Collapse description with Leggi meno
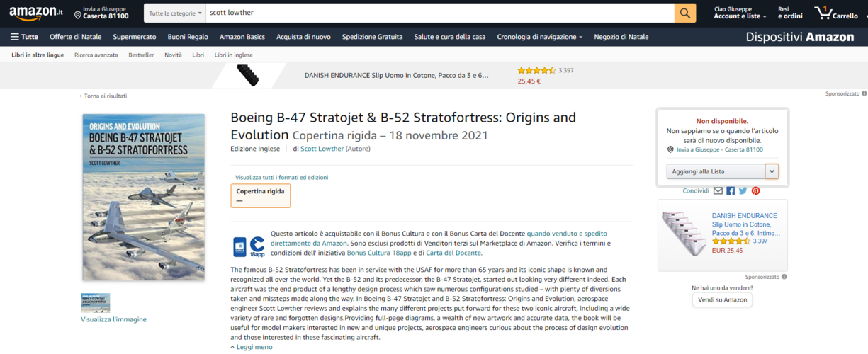868x354 pixels. [252, 347]
